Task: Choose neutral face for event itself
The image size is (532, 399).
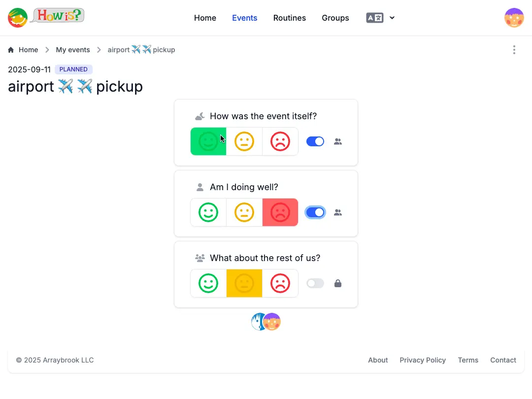Action: [244, 141]
